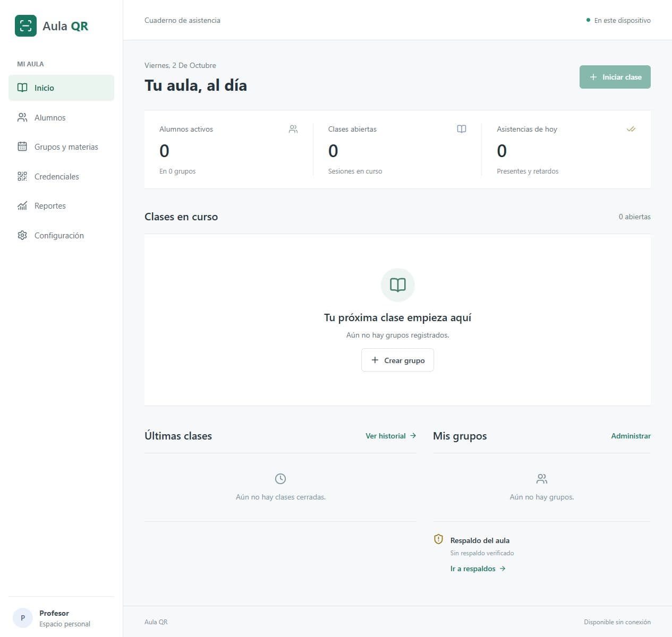Screen dimensions: 672x637
Task: Click the double-check icon in Asistencias de hoy
Action: point(631,129)
